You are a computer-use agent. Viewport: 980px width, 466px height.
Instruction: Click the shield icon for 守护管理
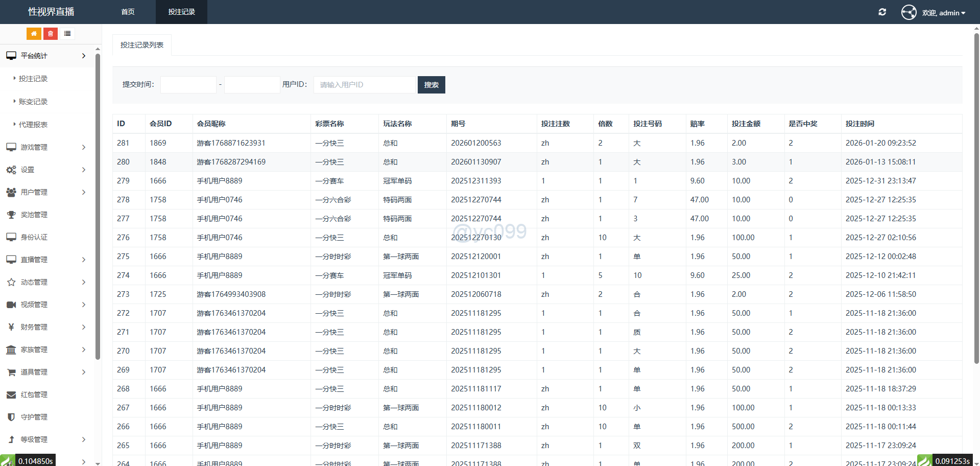click(11, 417)
